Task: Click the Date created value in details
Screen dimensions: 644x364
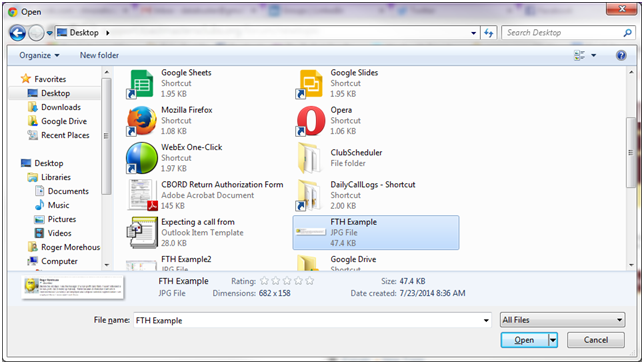Action: click(x=432, y=293)
